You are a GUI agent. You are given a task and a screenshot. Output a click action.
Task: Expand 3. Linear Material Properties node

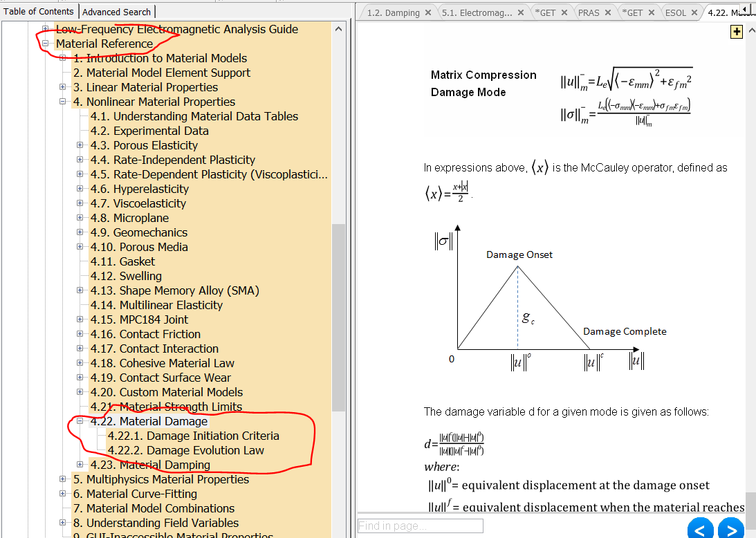coord(63,87)
